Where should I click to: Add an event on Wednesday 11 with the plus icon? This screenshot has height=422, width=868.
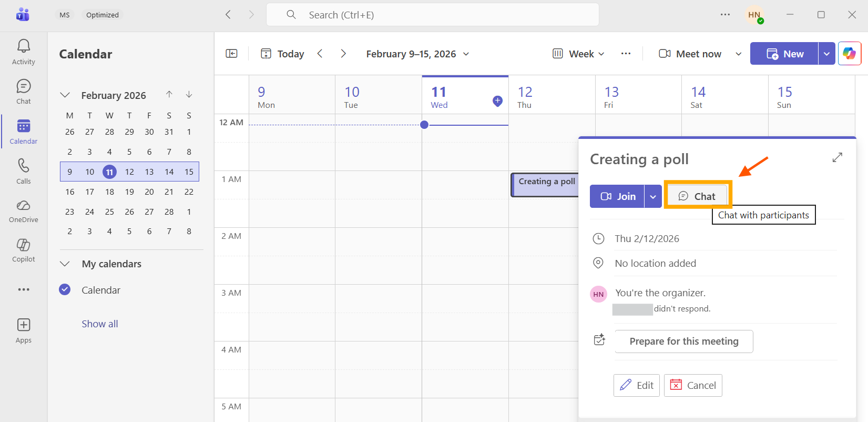[497, 101]
